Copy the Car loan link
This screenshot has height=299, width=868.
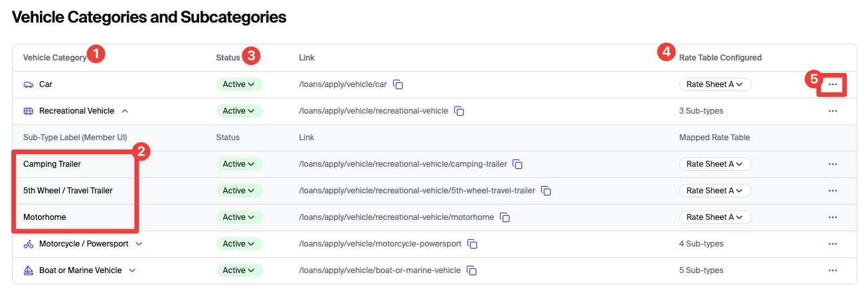[398, 84]
